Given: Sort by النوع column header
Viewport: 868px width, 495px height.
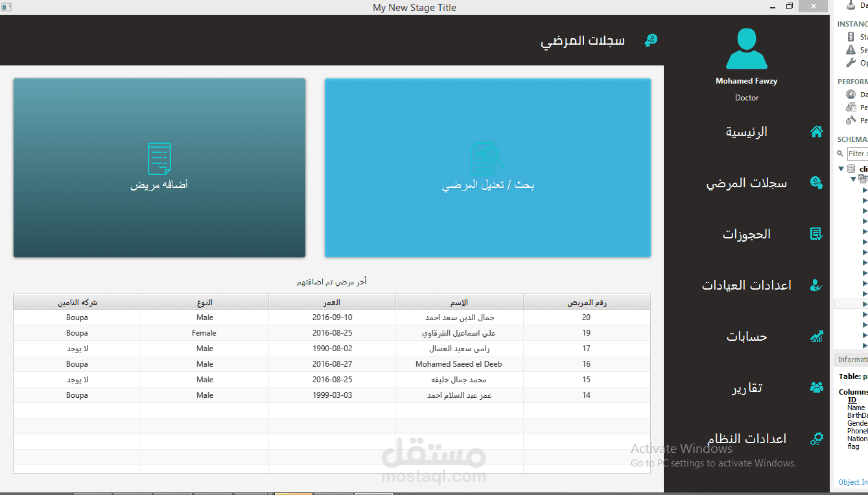Looking at the screenshot, I should [x=205, y=303].
